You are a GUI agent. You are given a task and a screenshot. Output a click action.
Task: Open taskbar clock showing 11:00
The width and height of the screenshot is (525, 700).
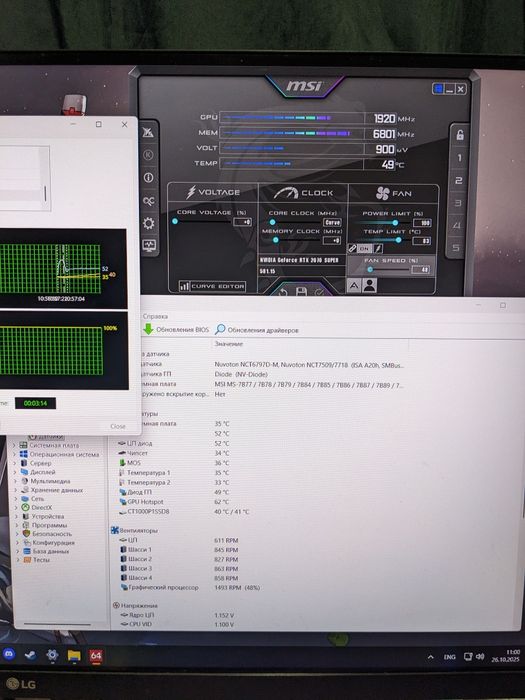pyautogui.click(x=506, y=656)
